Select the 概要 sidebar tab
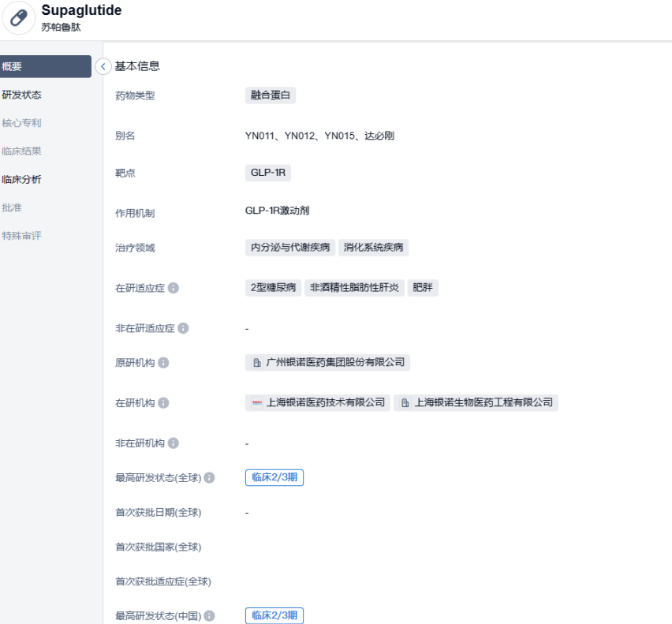The image size is (672, 624). [45, 67]
